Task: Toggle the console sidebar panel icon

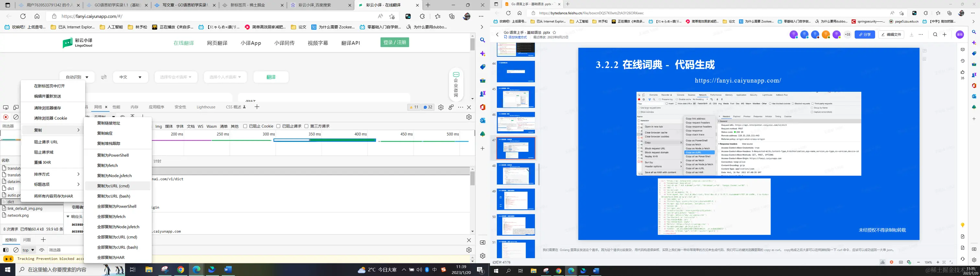Action: (x=6, y=250)
